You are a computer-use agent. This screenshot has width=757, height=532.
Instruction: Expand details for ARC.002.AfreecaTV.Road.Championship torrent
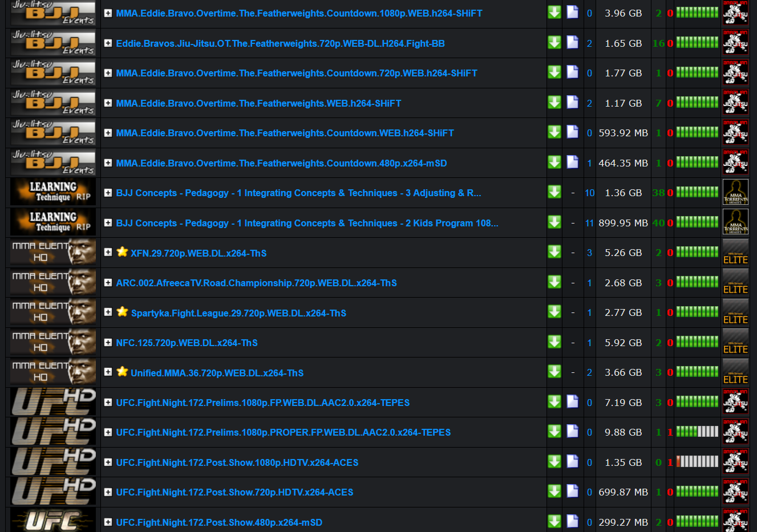[x=108, y=282]
